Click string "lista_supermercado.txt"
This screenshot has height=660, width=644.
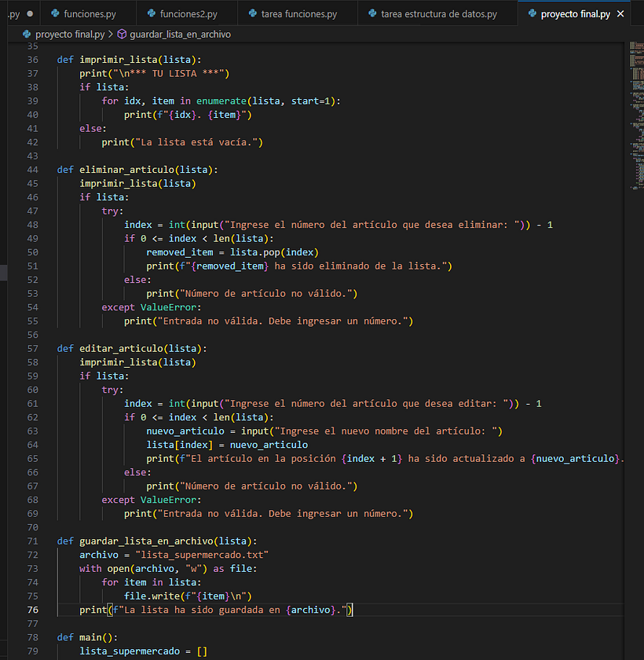point(202,555)
